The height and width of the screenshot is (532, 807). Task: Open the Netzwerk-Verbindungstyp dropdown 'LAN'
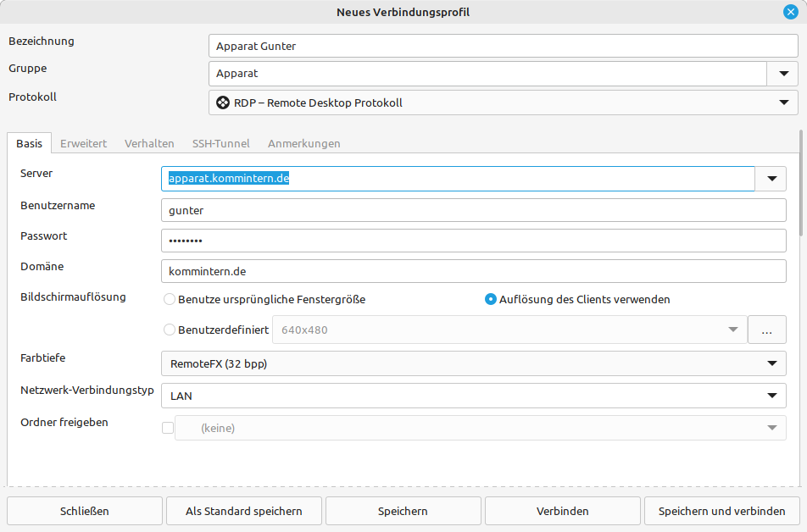coord(474,396)
